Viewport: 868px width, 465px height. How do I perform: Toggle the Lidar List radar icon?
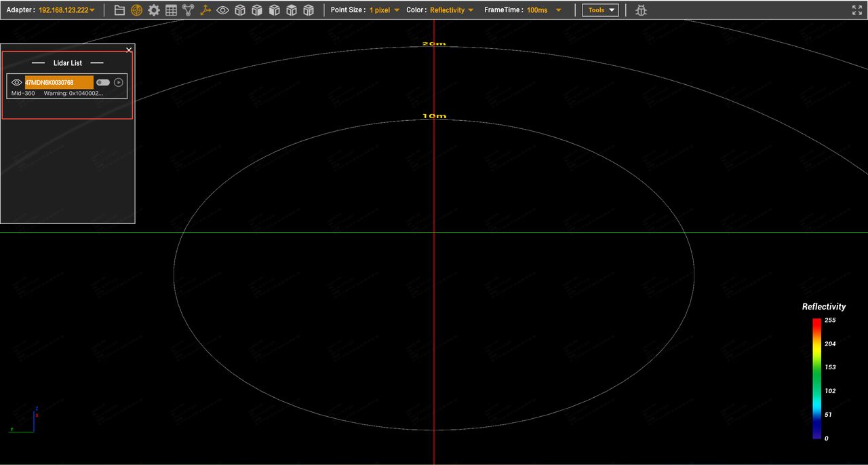[x=136, y=10]
